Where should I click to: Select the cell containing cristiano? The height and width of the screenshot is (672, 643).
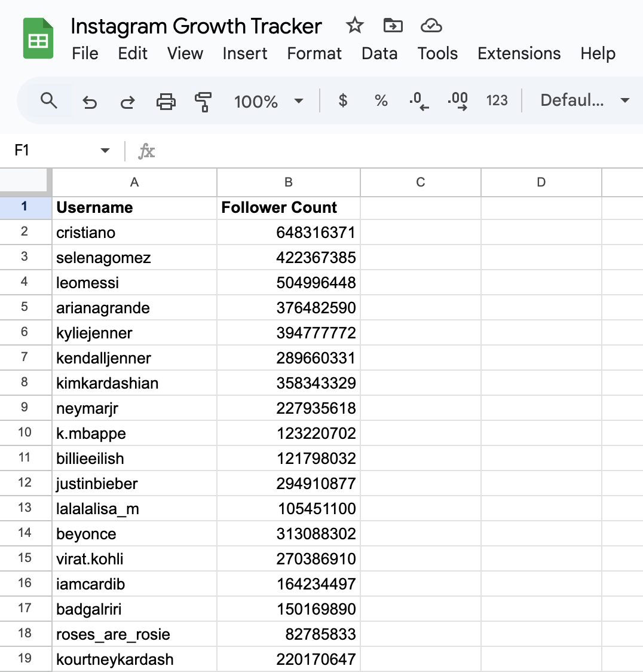coord(134,233)
